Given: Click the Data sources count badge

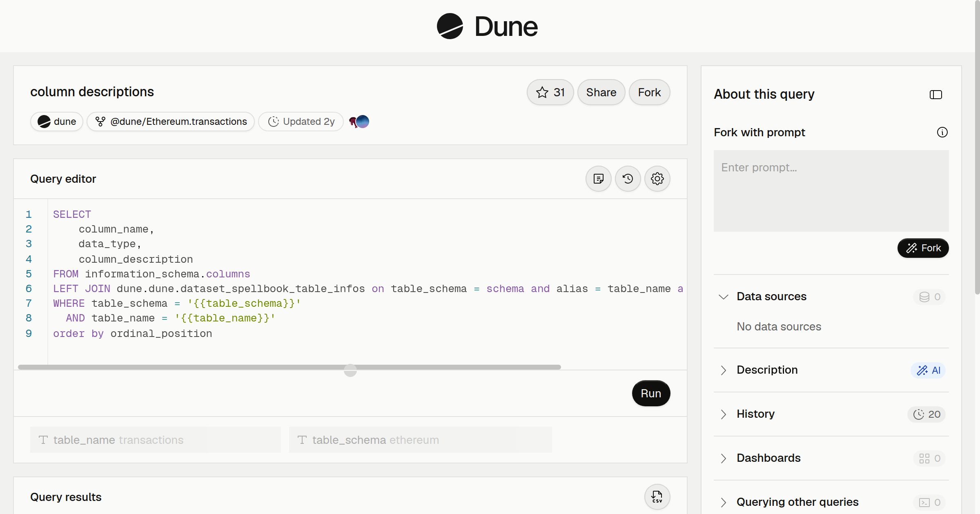Looking at the screenshot, I should point(929,297).
